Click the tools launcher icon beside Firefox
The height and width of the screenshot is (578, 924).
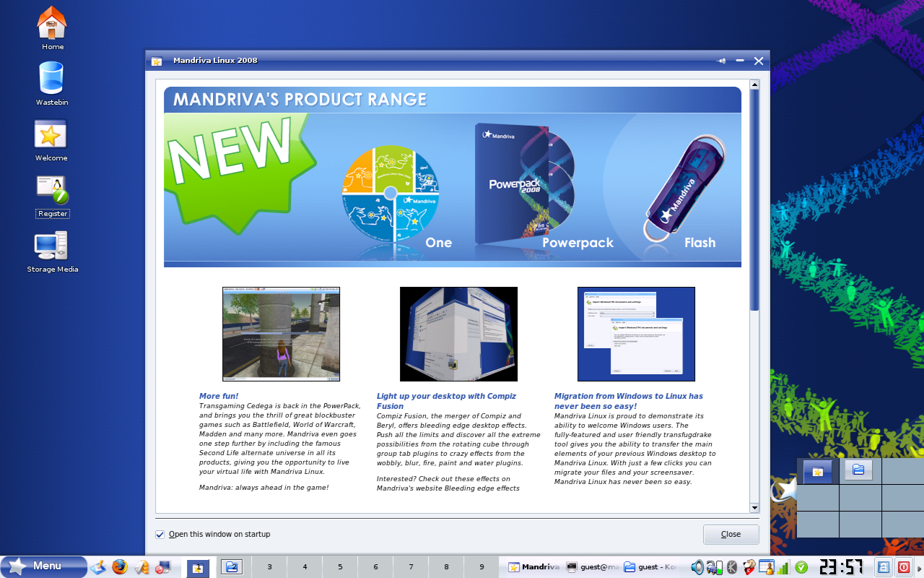tap(141, 567)
